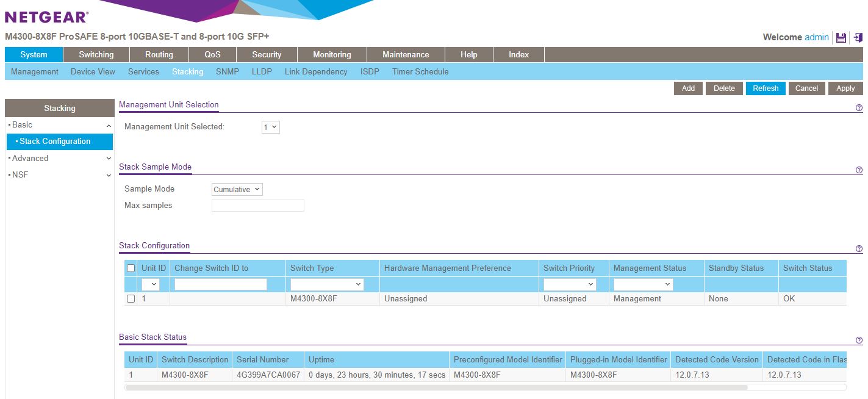Check the select-all checkbox in Stack Configuration header
The width and height of the screenshot is (868, 399).
(x=131, y=268)
